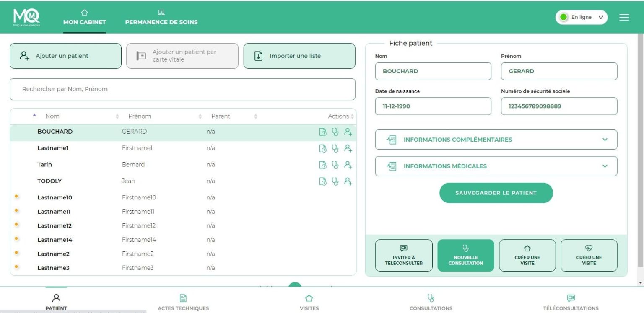Click Ajouter un patient par carte vitale
The height and width of the screenshot is (313, 644).
click(182, 56)
